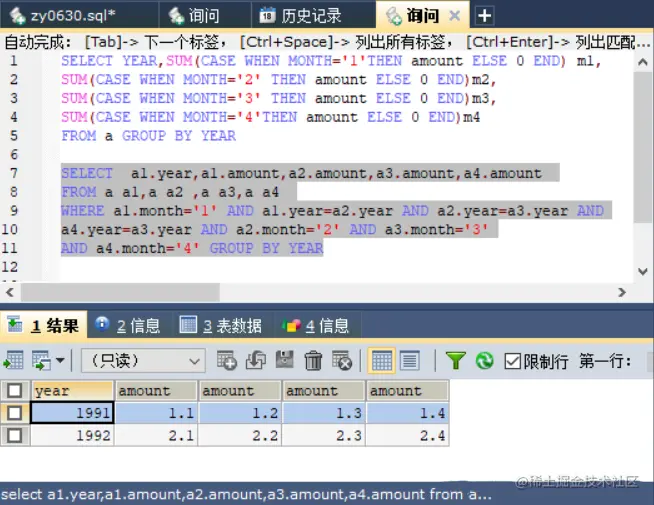Check the row 1991 checkbox
654x505 pixels.
click(x=15, y=413)
